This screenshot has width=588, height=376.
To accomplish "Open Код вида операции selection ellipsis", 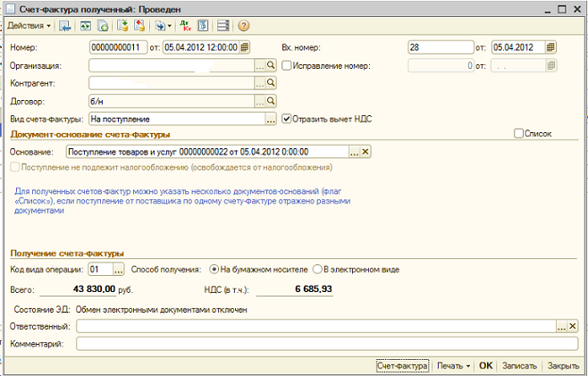I will [118, 269].
